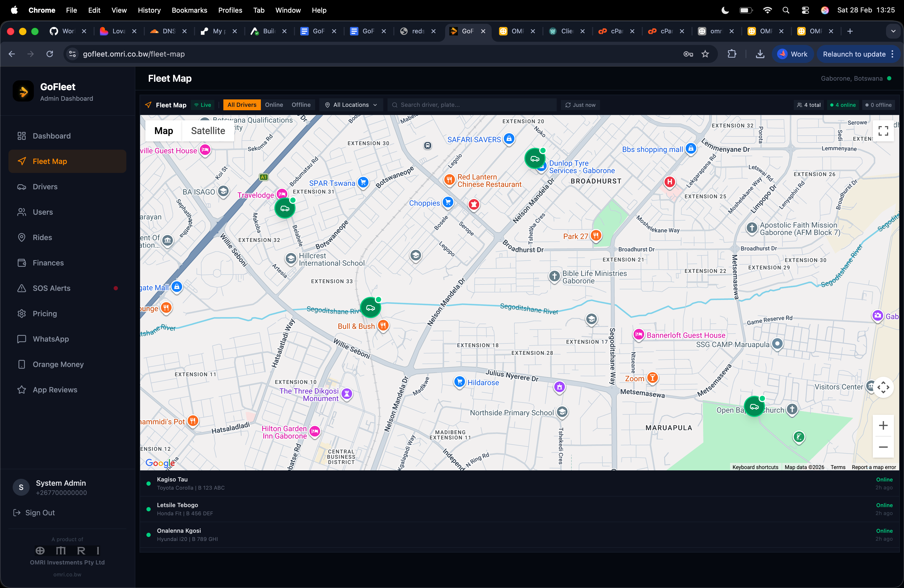Screen dimensions: 904x588
Task: Click the driver car marker near Travelodge
Action: 285,208
